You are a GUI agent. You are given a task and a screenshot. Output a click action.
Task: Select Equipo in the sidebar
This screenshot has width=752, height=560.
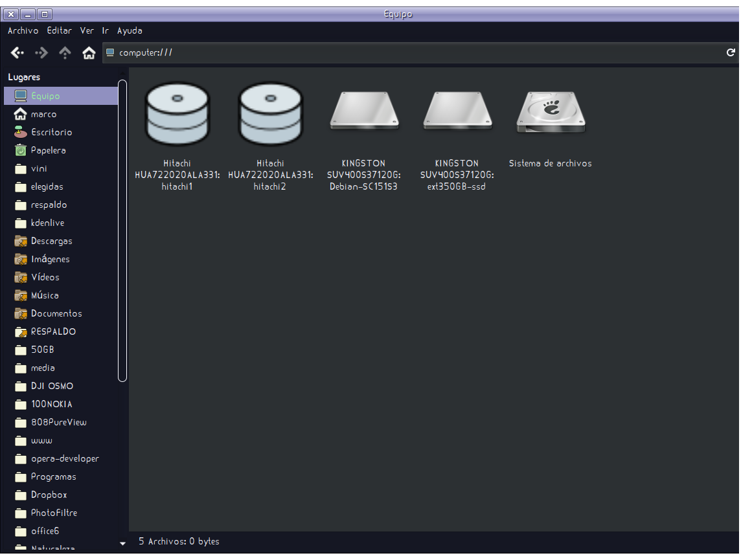tap(61, 96)
